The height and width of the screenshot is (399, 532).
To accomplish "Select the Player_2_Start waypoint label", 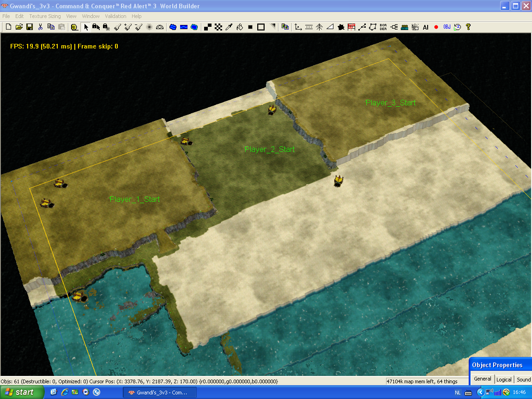I will pyautogui.click(x=270, y=149).
